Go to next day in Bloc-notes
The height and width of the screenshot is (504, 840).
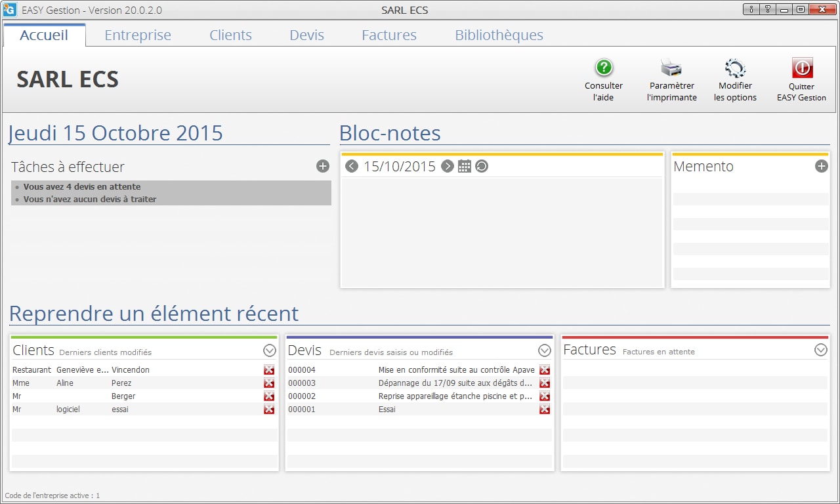coord(448,166)
